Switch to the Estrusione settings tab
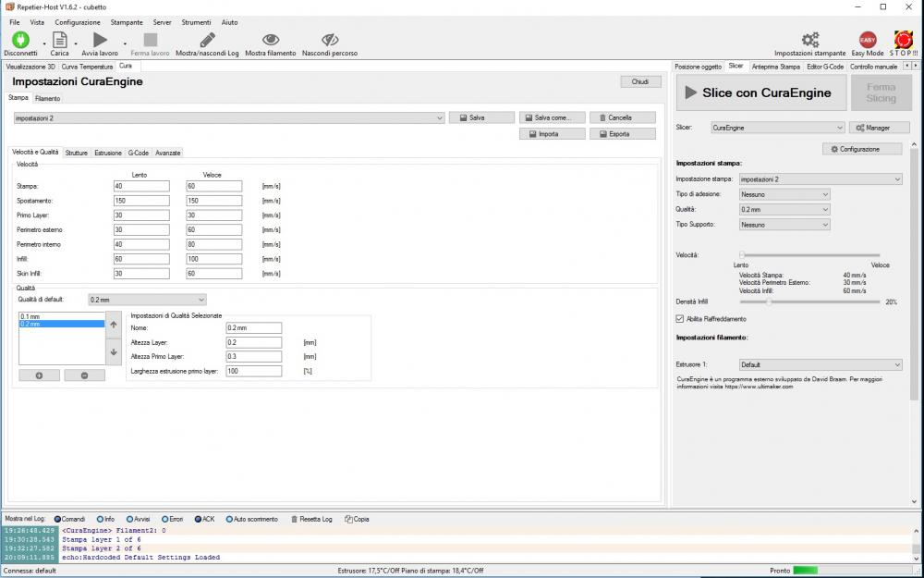The height and width of the screenshot is (578, 924). point(108,153)
